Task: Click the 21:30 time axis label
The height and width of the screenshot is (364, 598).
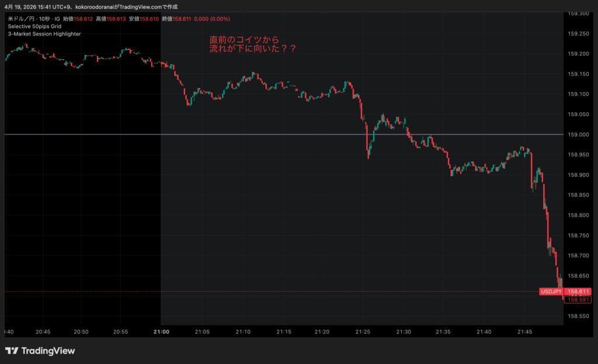Action: click(403, 331)
